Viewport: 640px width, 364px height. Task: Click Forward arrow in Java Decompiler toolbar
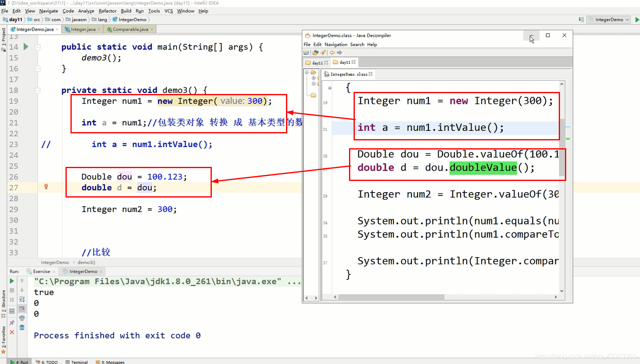(x=339, y=53)
